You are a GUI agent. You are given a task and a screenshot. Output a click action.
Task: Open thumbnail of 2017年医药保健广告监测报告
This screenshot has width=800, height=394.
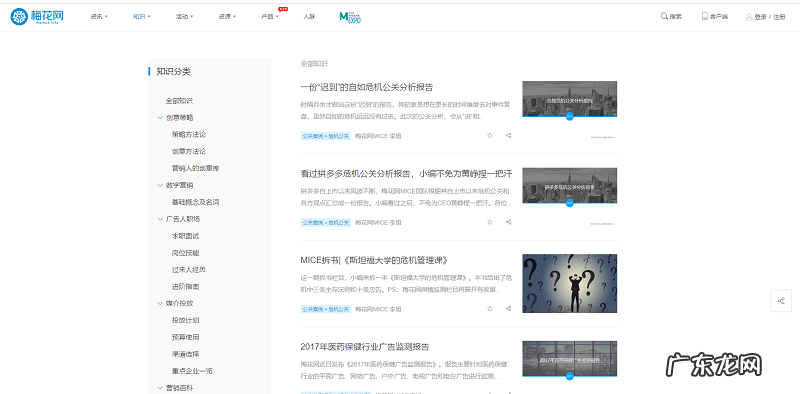pos(569,359)
